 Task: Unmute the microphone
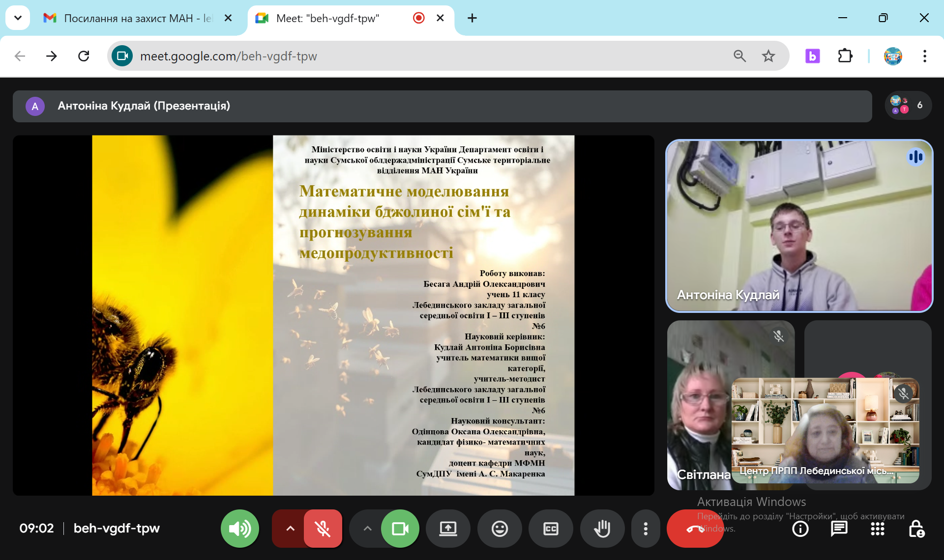click(x=323, y=529)
